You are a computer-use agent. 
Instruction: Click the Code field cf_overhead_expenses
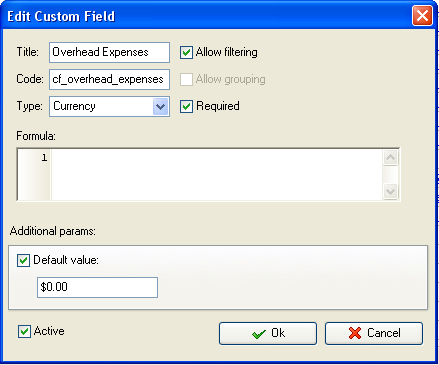coord(109,79)
